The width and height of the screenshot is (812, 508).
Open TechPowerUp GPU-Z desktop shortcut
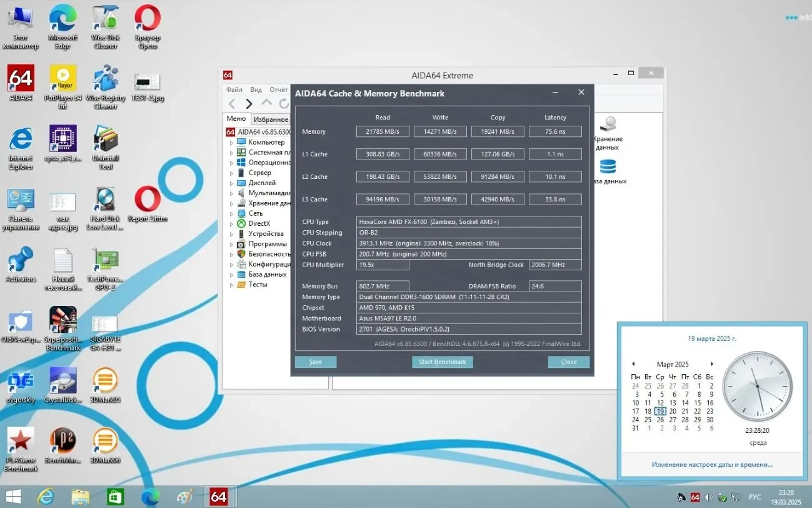[x=105, y=268]
